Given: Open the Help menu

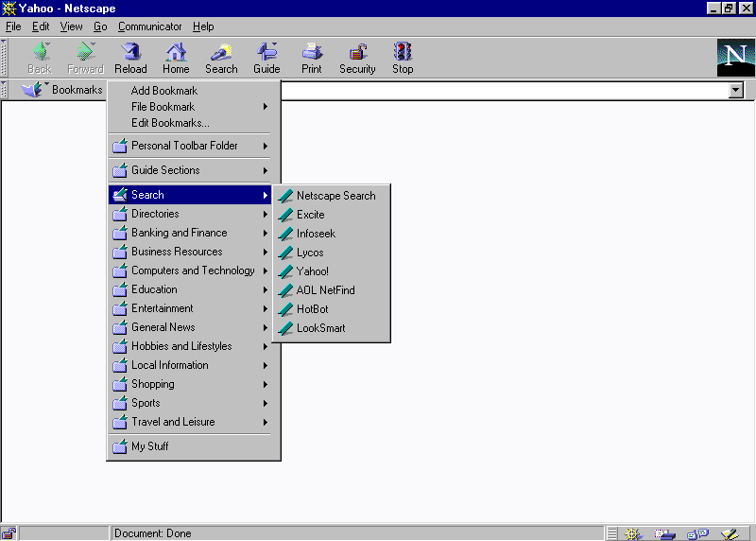Looking at the screenshot, I should tap(203, 26).
